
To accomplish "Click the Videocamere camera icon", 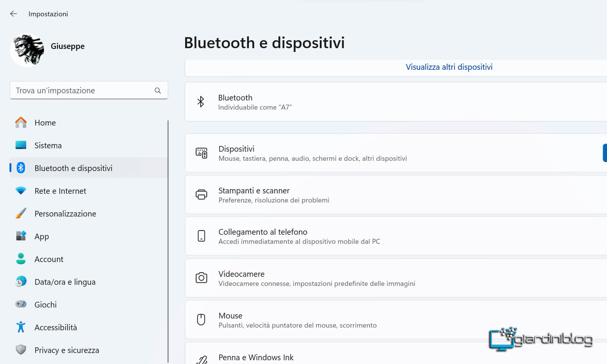I will tap(201, 278).
